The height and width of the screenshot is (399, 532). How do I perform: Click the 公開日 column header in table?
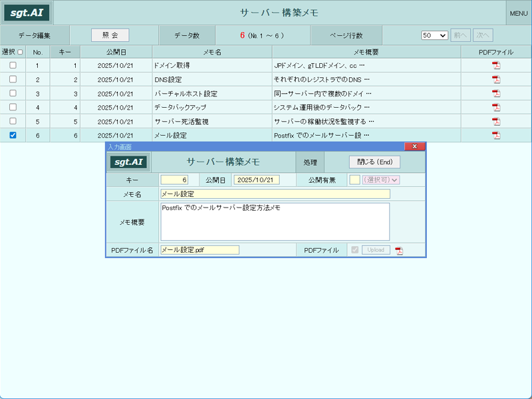(116, 52)
